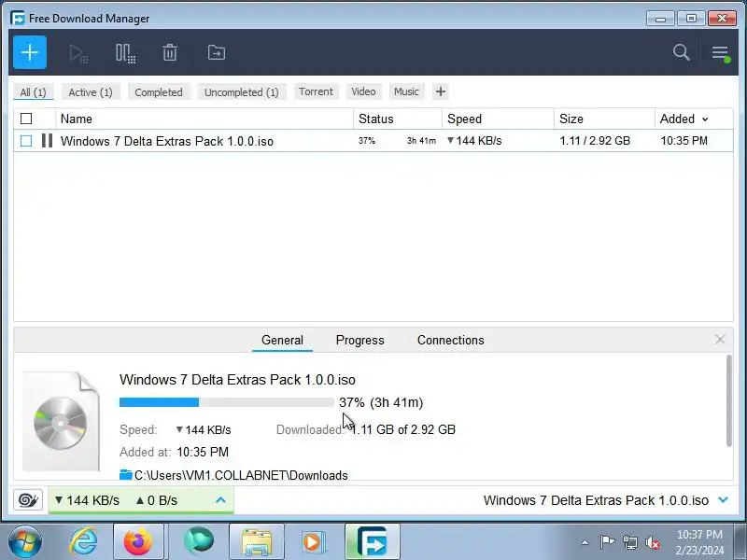Click the 1.11 GB of 2.92 GB downloaded value
Screen dimensions: 747x560
coord(403,429)
